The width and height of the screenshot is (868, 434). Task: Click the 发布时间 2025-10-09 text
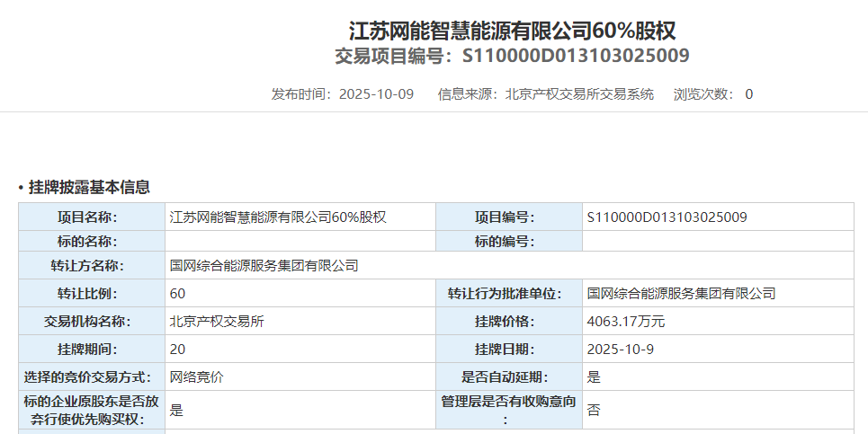[x=342, y=94]
